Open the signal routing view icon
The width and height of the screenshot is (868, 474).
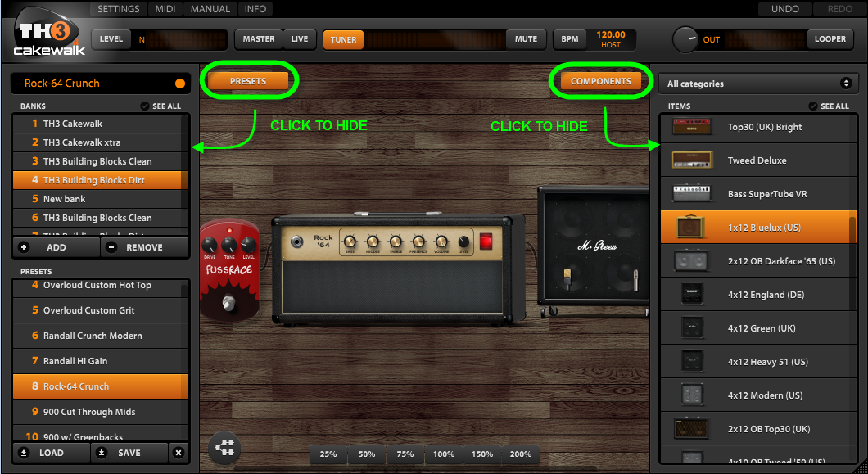click(224, 448)
